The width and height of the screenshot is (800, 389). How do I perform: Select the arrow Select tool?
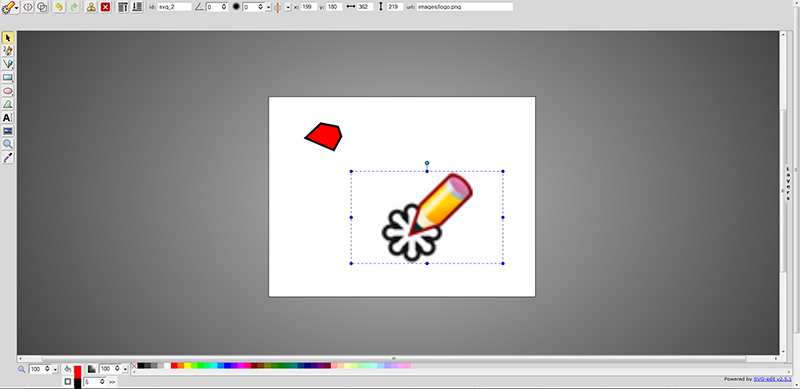click(x=8, y=38)
